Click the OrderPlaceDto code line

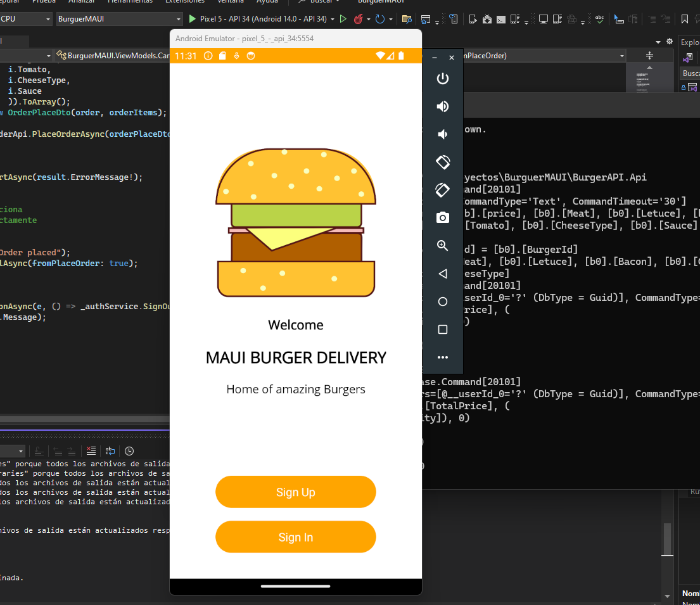click(x=84, y=113)
